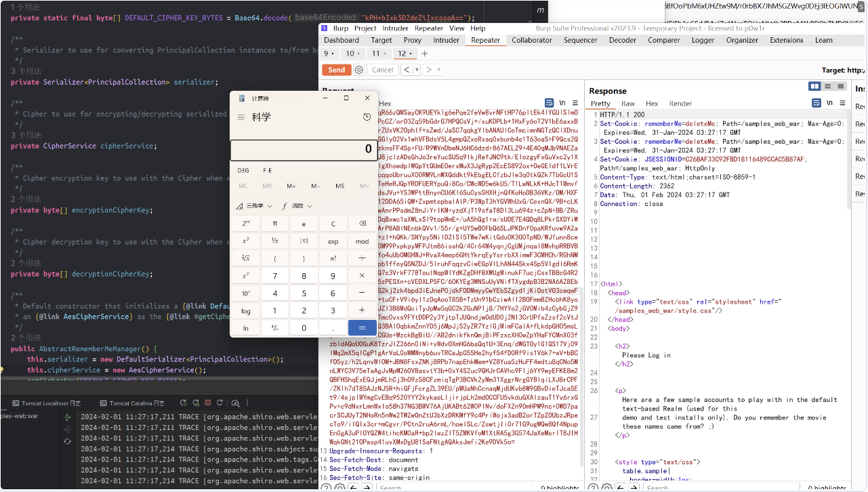This screenshot has height=492, width=868.
Task: Click calculator square root button
Action: tap(245, 258)
